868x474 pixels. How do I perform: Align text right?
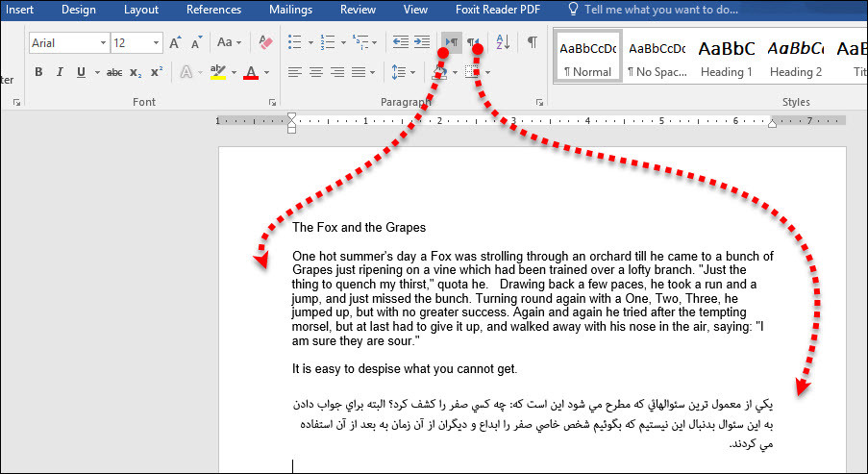[337, 72]
